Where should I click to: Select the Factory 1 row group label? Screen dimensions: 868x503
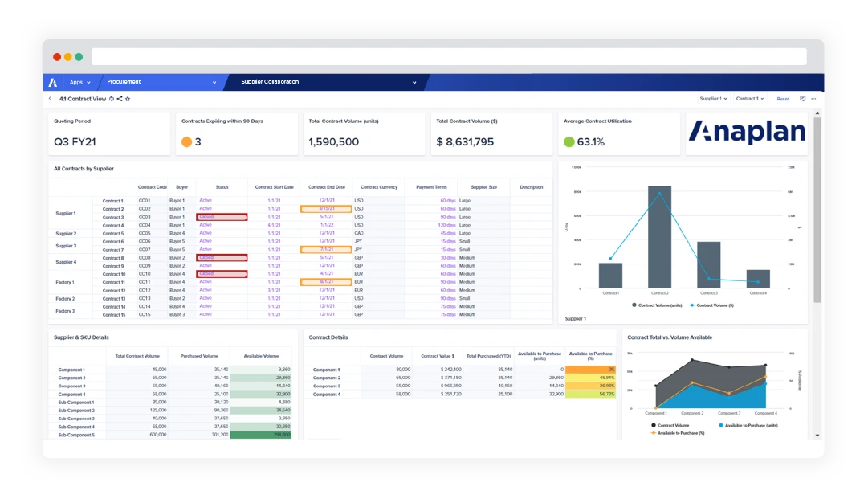click(65, 283)
